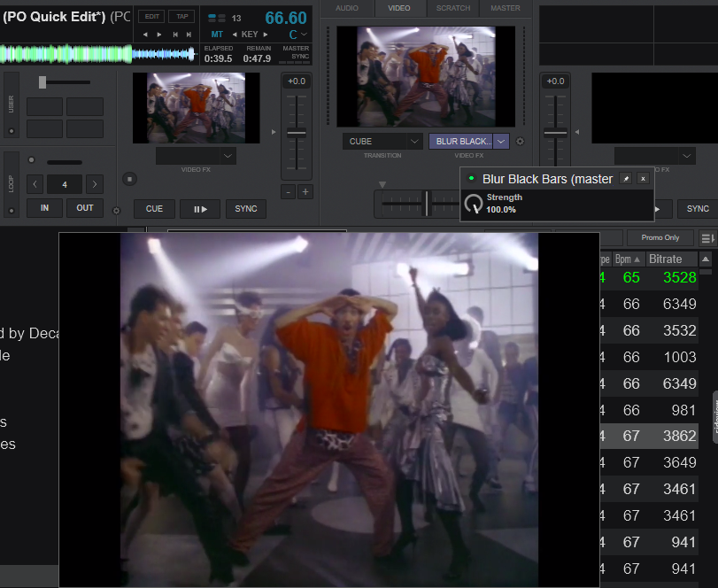Viewport: 718px width, 588px height.
Task: Expand the BLUR BLACK effect list arrow
Action: pyautogui.click(x=501, y=142)
